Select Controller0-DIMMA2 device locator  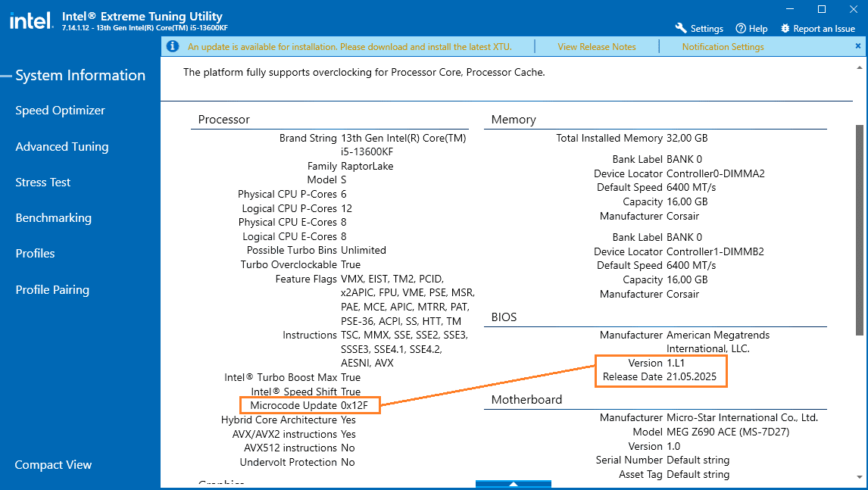coord(715,174)
